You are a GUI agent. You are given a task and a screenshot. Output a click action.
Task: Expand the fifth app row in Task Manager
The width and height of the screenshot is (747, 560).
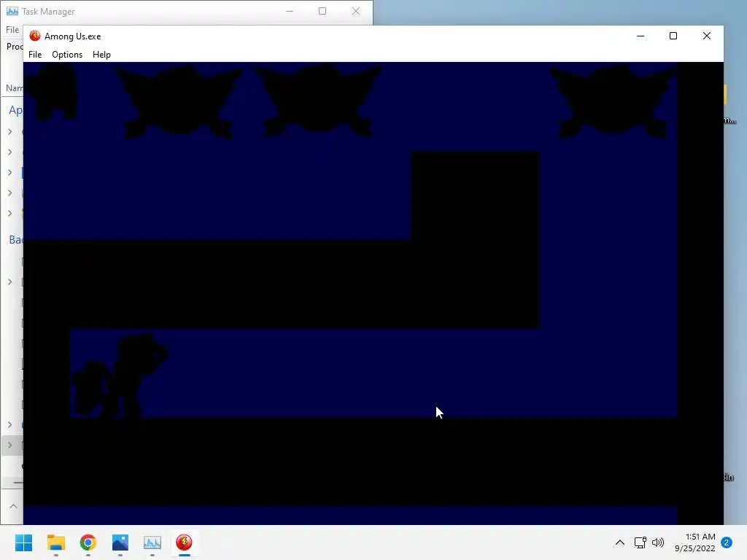[x=10, y=214]
